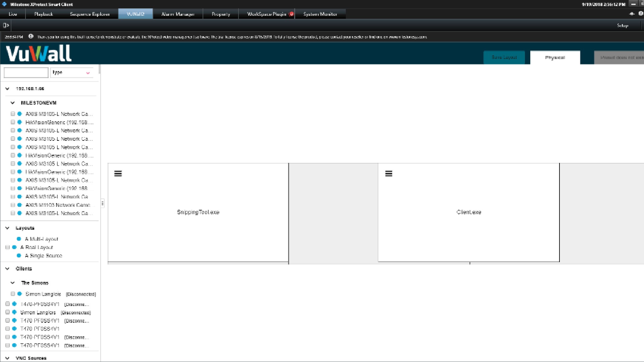Select the VuWall2 tab
The width and height of the screenshot is (644, 362).
[x=136, y=14]
